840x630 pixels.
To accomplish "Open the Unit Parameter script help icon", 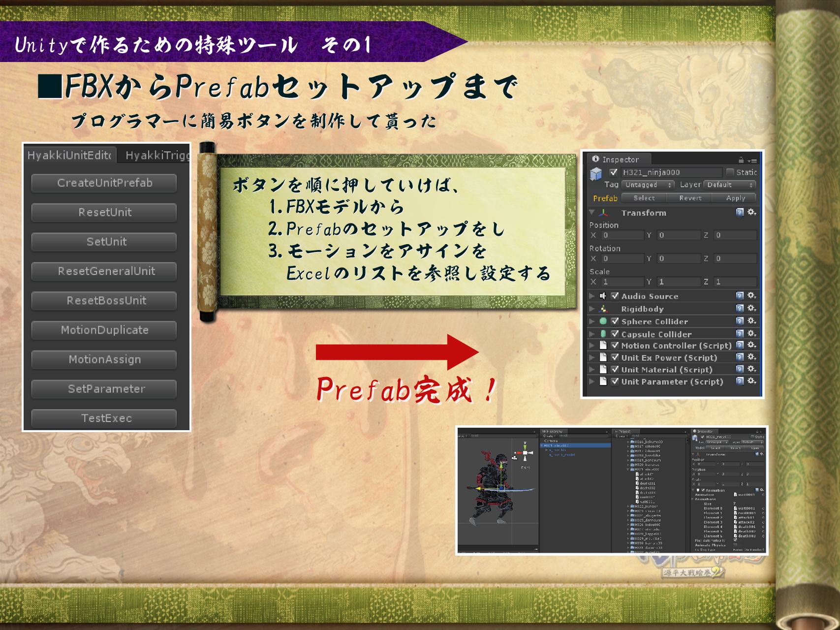I will coord(740,381).
